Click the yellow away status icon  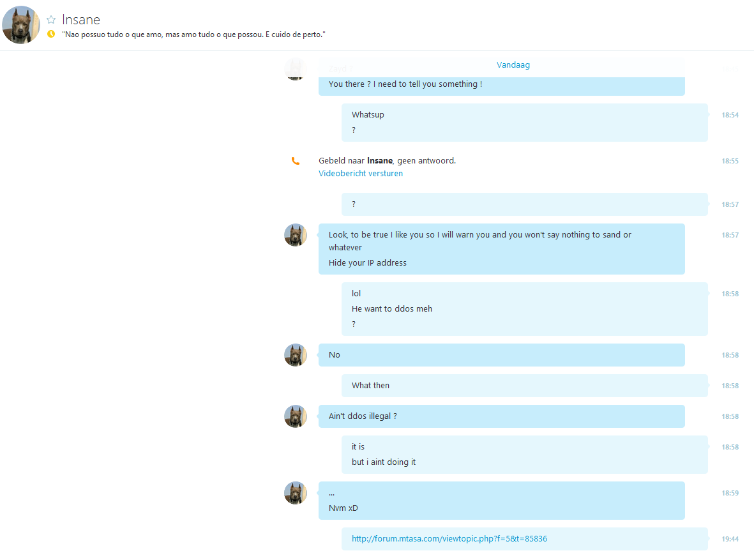tap(51, 34)
